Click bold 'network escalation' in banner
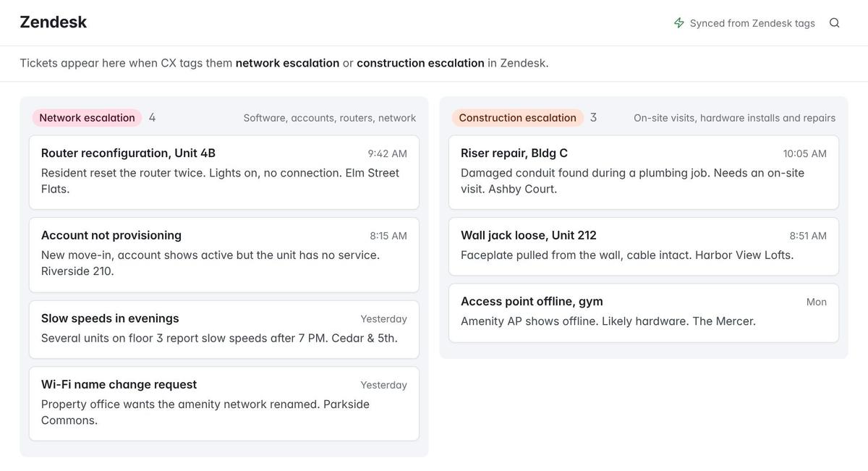This screenshot has width=868, height=471. 287,63
